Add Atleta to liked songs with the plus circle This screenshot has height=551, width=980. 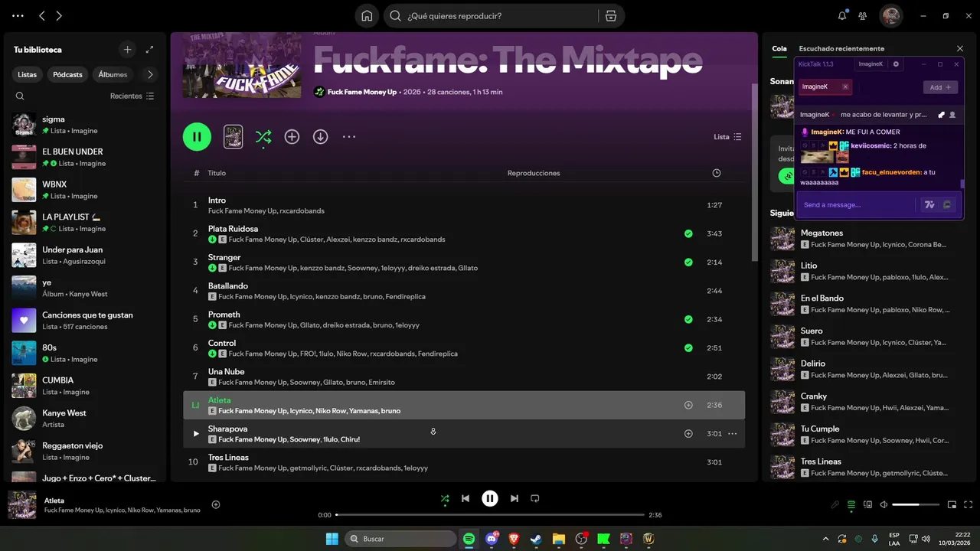(x=688, y=405)
